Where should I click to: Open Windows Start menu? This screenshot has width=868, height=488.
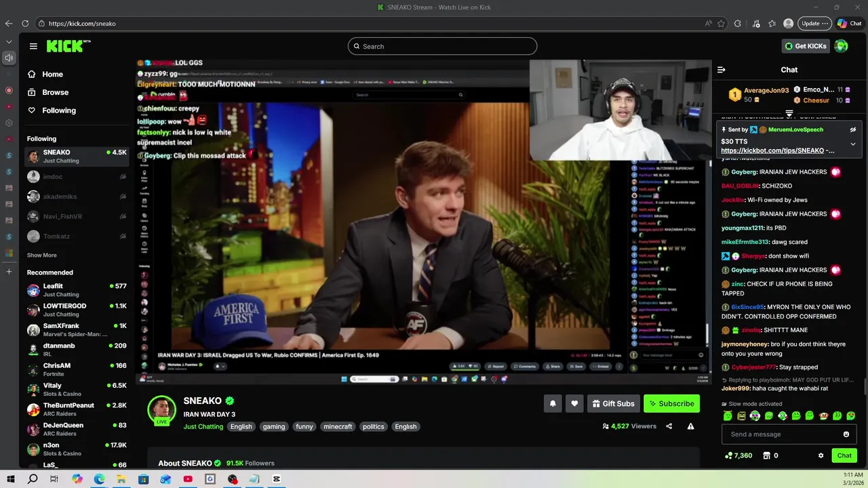point(11,479)
